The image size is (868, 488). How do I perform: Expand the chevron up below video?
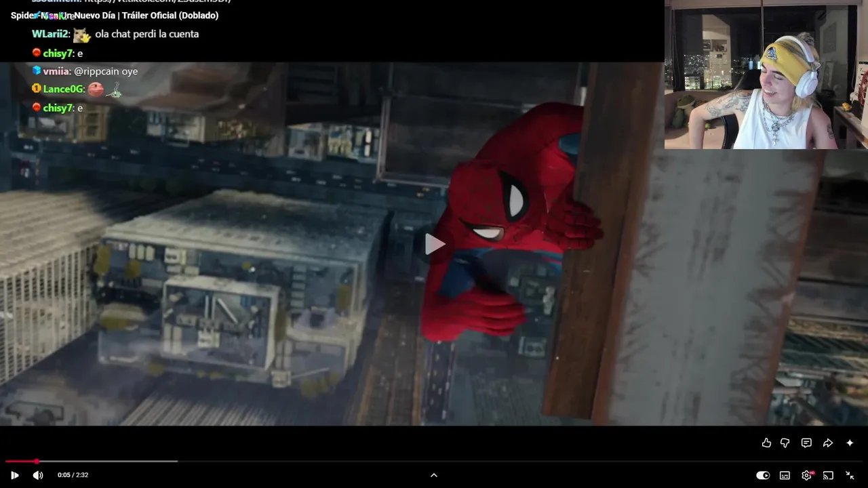[x=434, y=475]
